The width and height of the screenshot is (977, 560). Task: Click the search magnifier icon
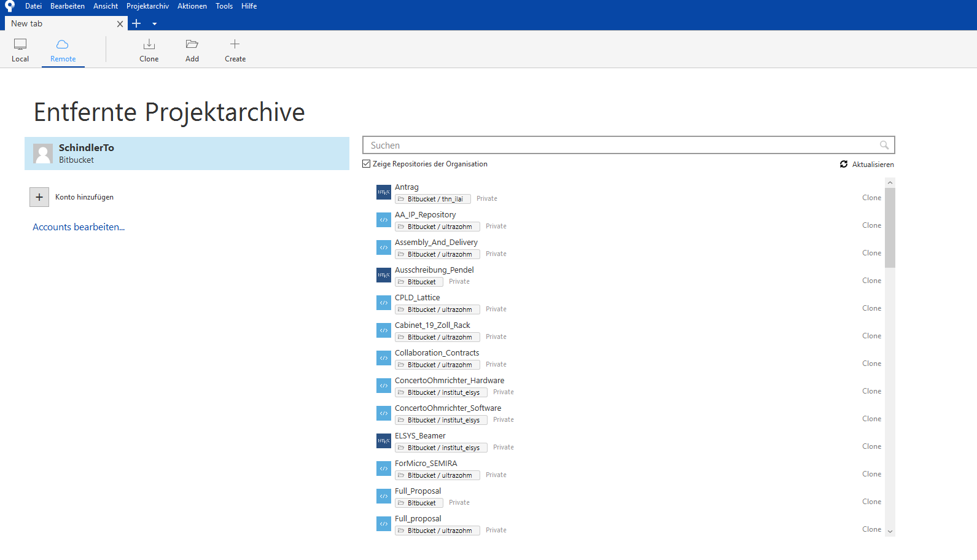pos(884,145)
